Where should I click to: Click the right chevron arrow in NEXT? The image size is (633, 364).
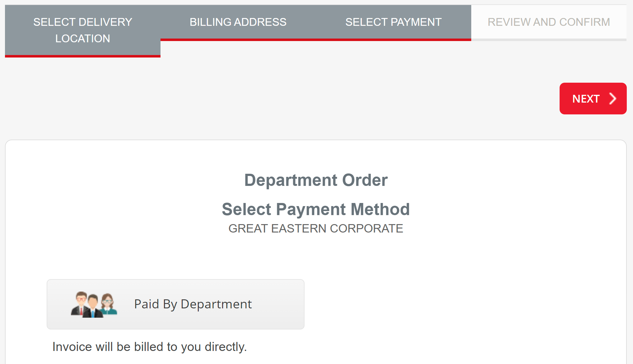(x=612, y=99)
